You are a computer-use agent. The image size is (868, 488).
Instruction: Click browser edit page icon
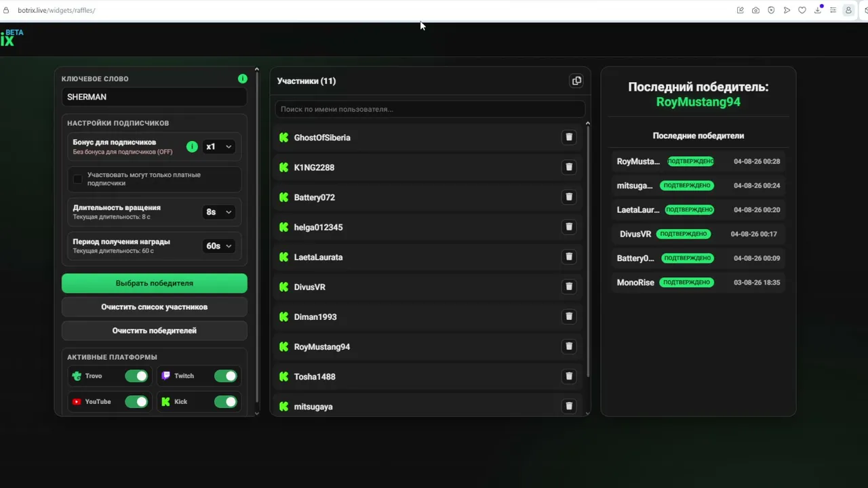tap(740, 10)
